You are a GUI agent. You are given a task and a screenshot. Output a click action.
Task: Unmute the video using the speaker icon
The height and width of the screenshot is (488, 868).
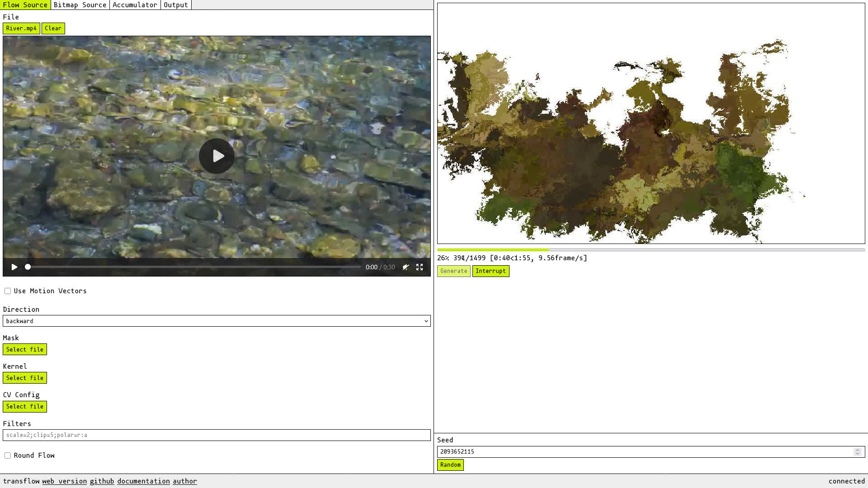tap(406, 267)
